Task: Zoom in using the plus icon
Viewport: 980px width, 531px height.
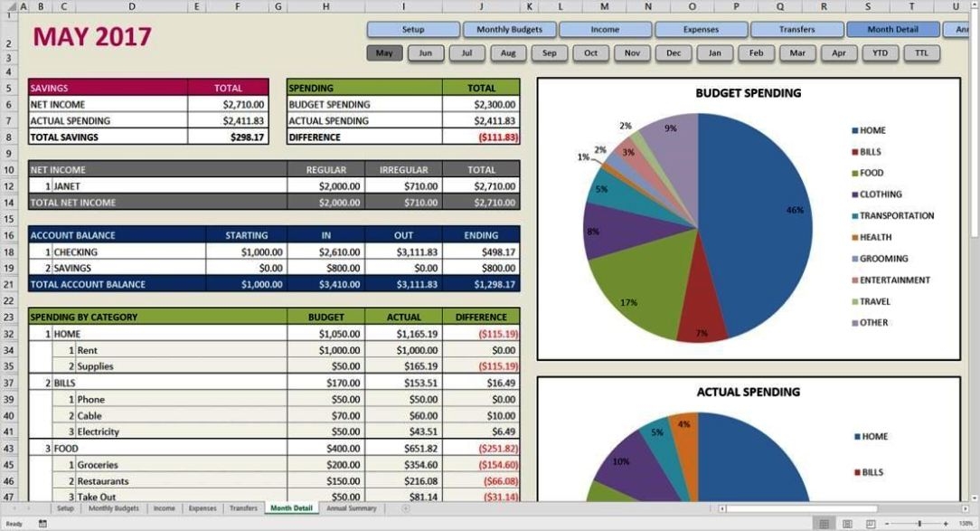Action: pos(946,523)
